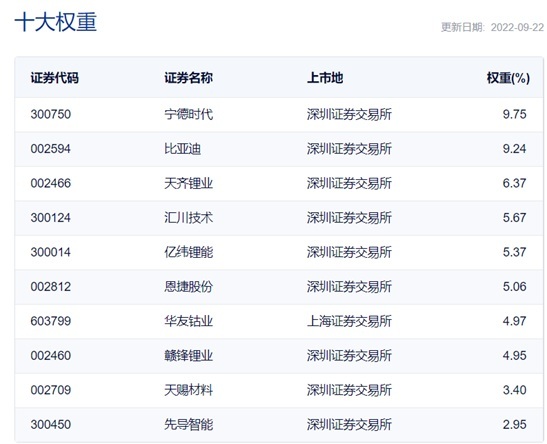Click 深圳证券交易所 in 恩捷股份 row
This screenshot has height=444, width=547.
[x=349, y=286]
